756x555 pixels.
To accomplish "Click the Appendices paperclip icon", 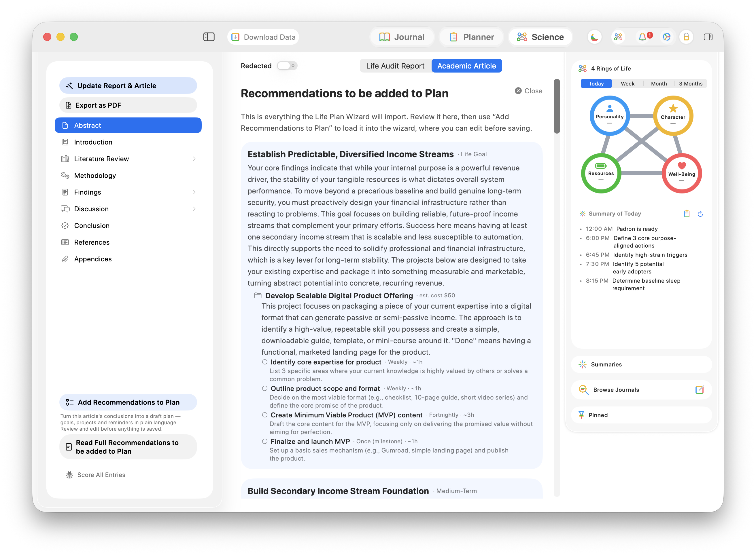I will pyautogui.click(x=65, y=259).
